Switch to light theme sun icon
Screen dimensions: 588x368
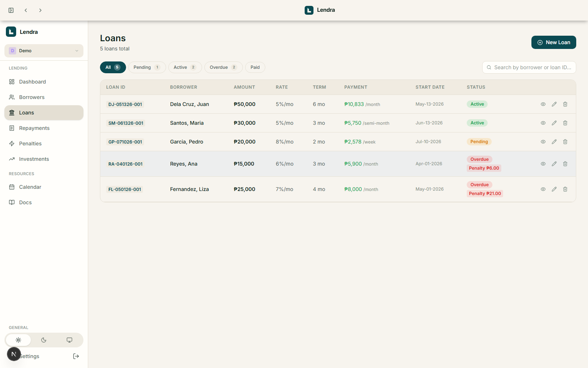tap(18, 340)
